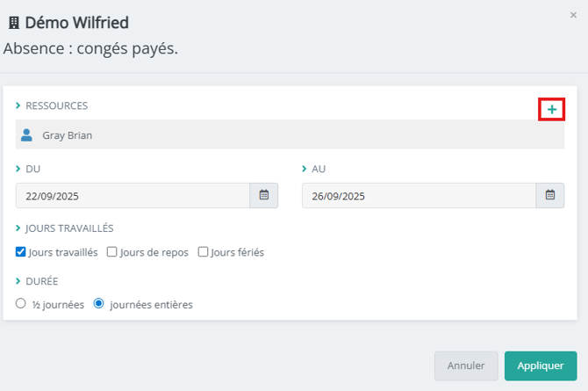588x391 pixels.
Task: Enable the Jours de repos checkbox
Action: [x=112, y=252]
